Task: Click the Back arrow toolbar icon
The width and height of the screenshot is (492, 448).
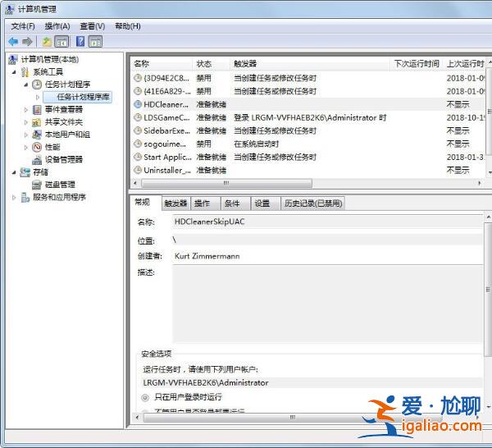Action: [13, 42]
